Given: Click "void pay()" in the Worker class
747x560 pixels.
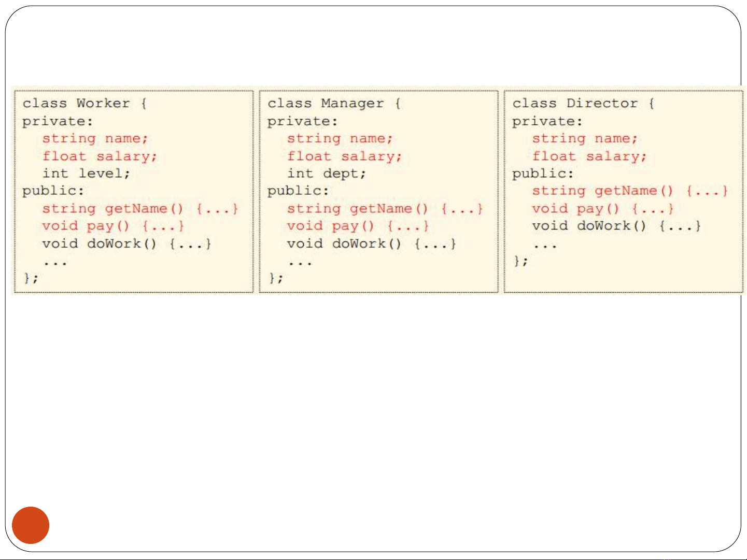Looking at the screenshot, I should tap(86, 226).
